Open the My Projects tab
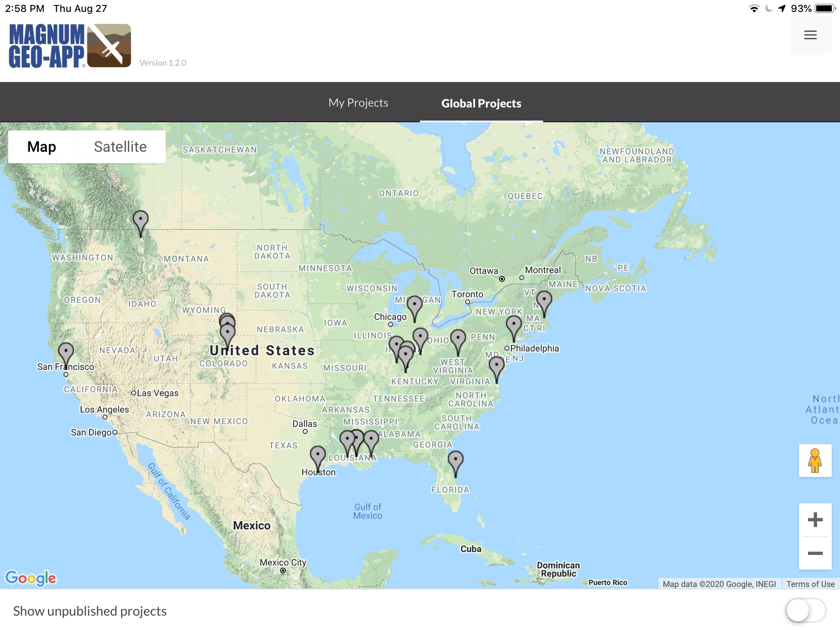Image resolution: width=840 pixels, height=630 pixels. (x=358, y=103)
